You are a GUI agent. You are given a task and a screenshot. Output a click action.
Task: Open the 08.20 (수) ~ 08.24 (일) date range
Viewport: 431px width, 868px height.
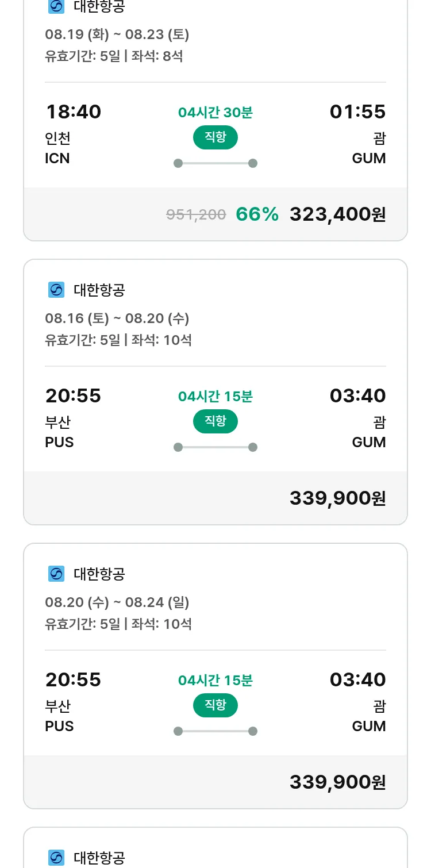point(117,602)
